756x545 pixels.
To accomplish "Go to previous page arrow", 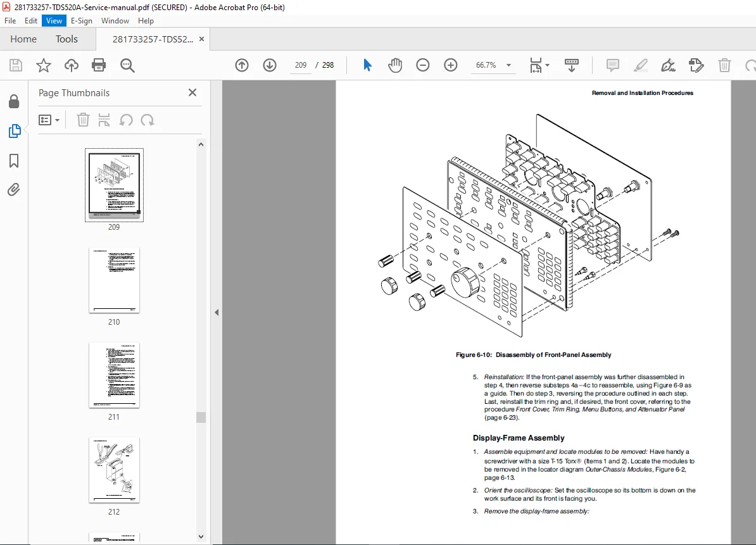I will (242, 65).
